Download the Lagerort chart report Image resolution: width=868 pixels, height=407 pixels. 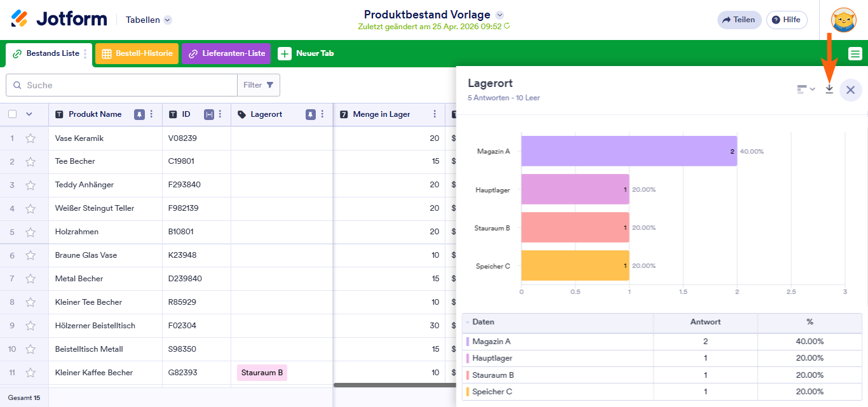click(829, 90)
